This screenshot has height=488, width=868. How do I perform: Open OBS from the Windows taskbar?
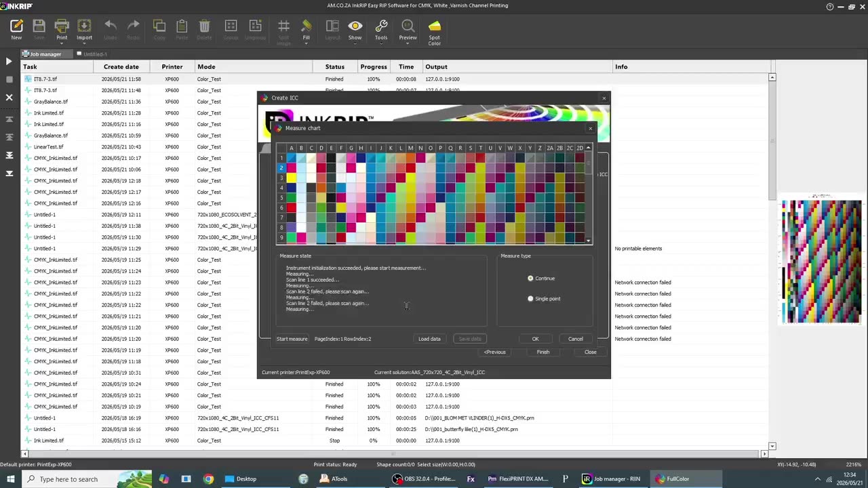425,479
